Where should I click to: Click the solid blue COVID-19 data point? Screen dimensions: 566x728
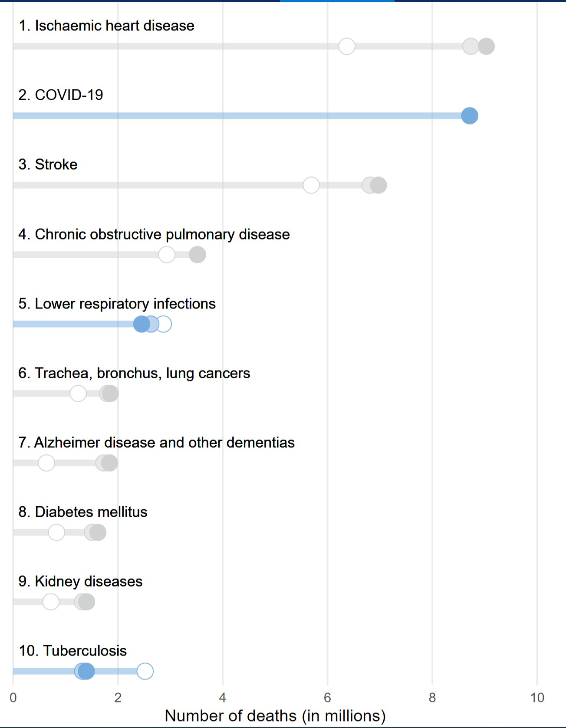[470, 116]
